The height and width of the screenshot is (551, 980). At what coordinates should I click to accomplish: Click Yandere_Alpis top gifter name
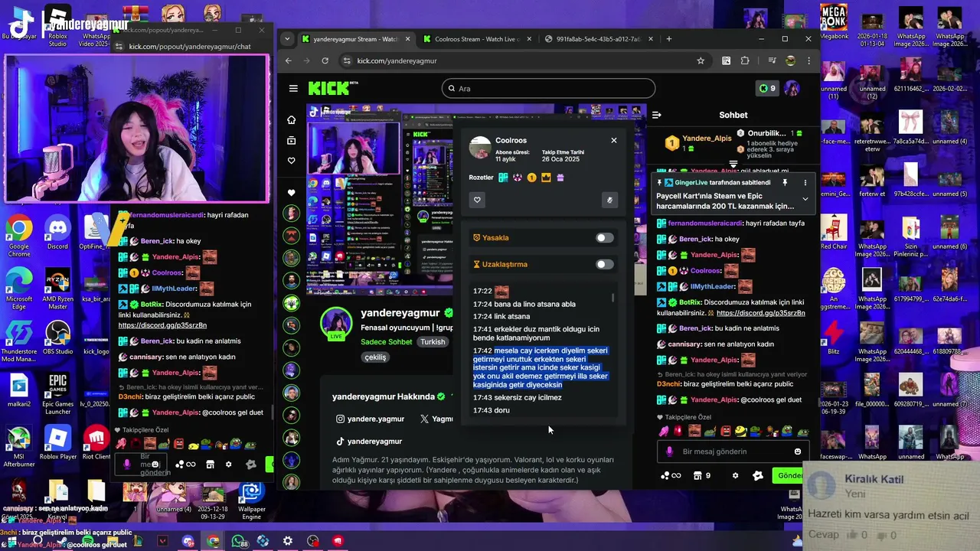(x=707, y=139)
